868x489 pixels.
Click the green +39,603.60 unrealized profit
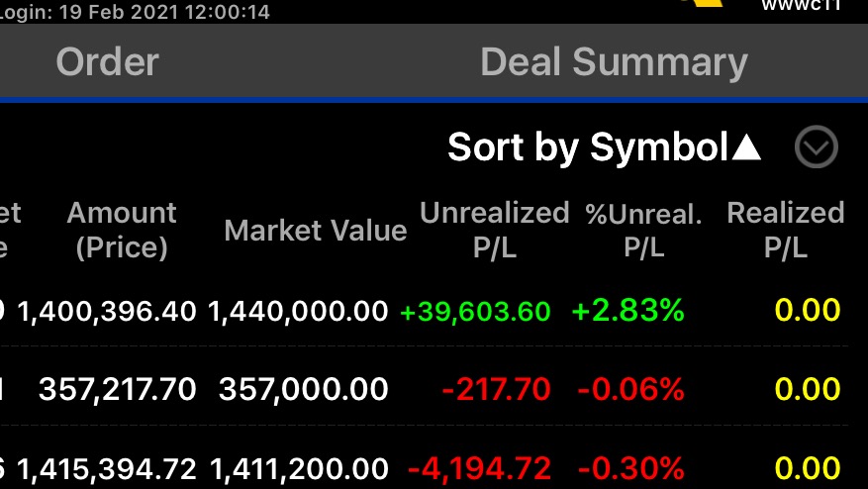coord(475,312)
